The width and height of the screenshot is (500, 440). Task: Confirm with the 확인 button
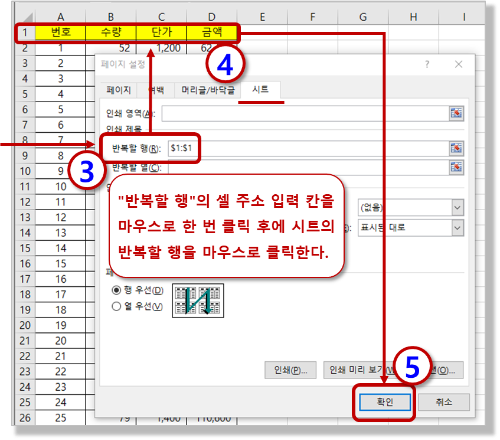click(385, 402)
